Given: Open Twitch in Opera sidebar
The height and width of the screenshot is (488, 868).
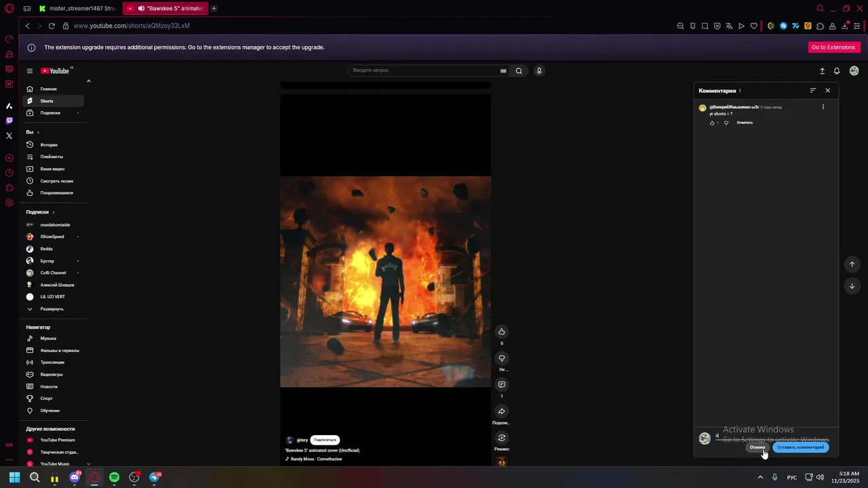Looking at the screenshot, I should point(9,121).
